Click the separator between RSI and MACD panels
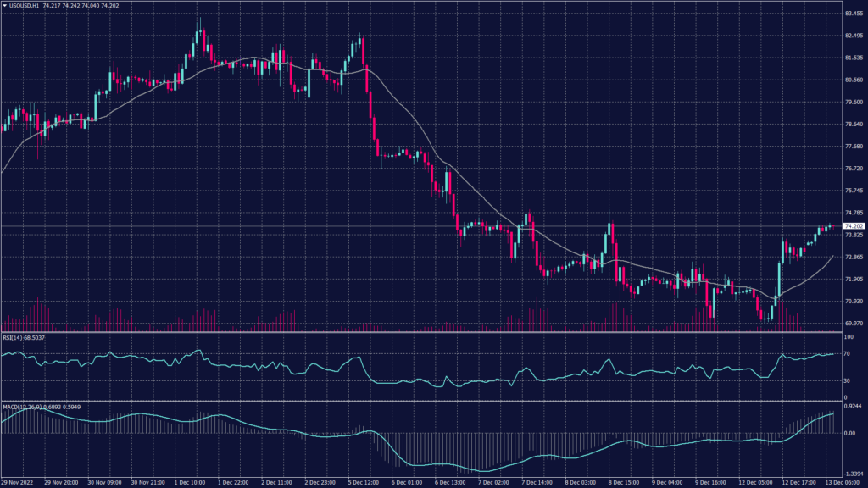The height and width of the screenshot is (488, 868). coord(424,402)
